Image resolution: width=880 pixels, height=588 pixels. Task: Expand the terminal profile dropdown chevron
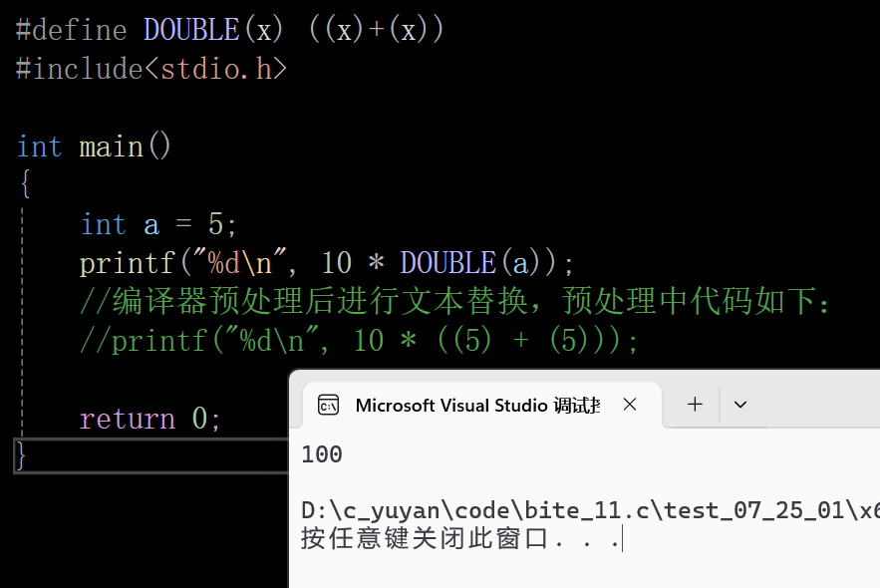click(x=740, y=405)
